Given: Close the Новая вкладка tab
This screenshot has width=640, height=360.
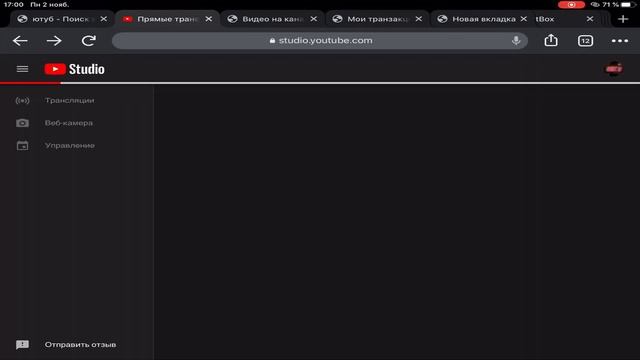Looking at the screenshot, I should 524,19.
